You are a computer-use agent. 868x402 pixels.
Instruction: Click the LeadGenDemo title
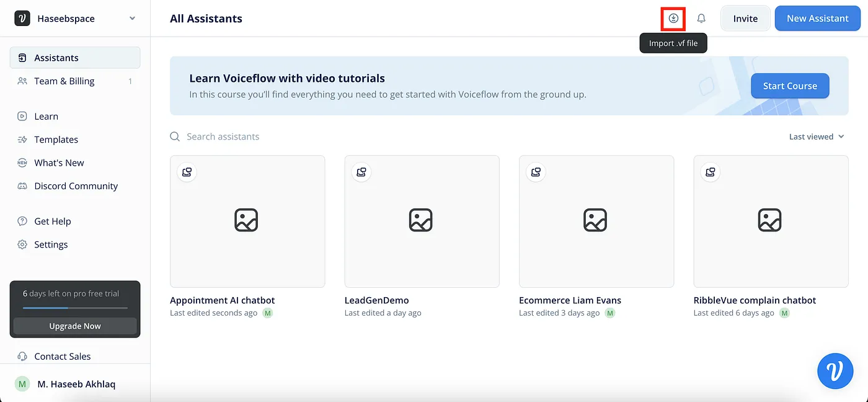coord(377,300)
